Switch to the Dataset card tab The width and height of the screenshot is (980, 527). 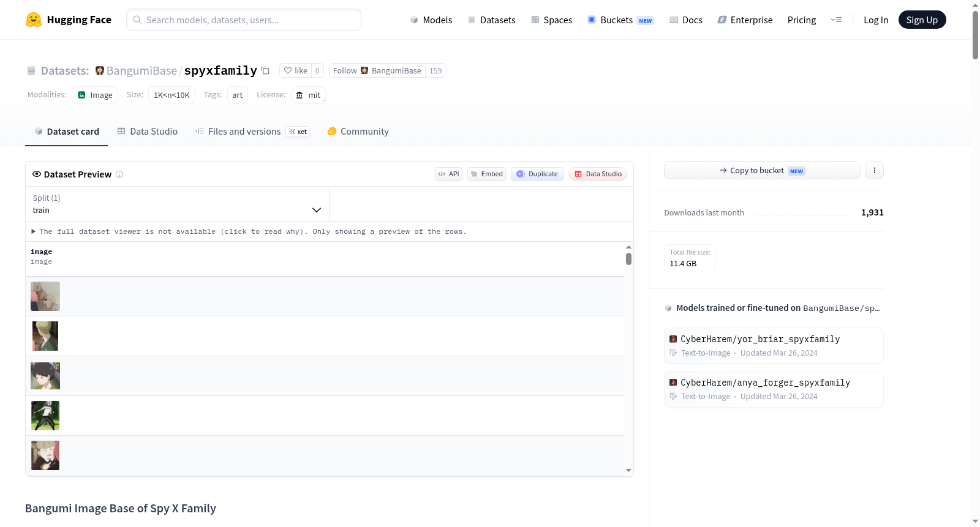[67, 131]
